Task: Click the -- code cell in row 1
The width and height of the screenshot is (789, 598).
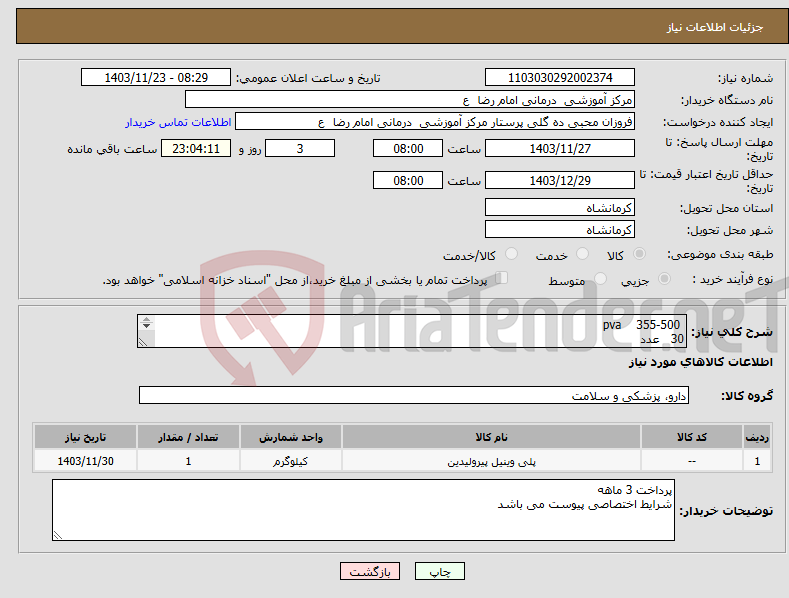Action: click(x=691, y=461)
